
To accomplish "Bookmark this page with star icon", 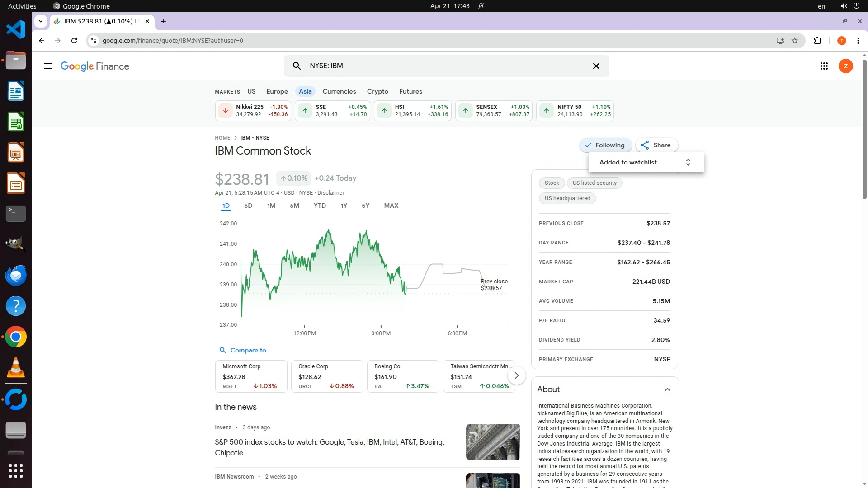I will 795,41.
